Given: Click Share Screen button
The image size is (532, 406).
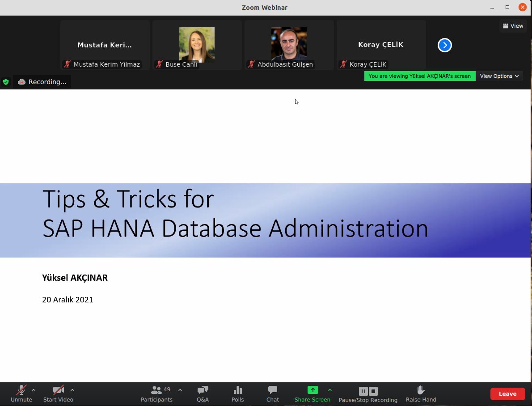Looking at the screenshot, I should point(312,394).
